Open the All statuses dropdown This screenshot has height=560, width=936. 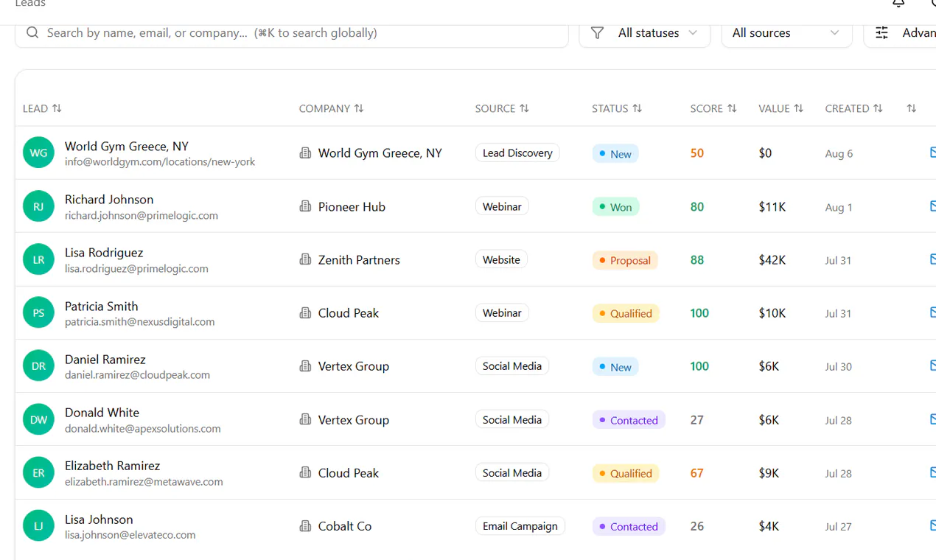click(x=645, y=33)
